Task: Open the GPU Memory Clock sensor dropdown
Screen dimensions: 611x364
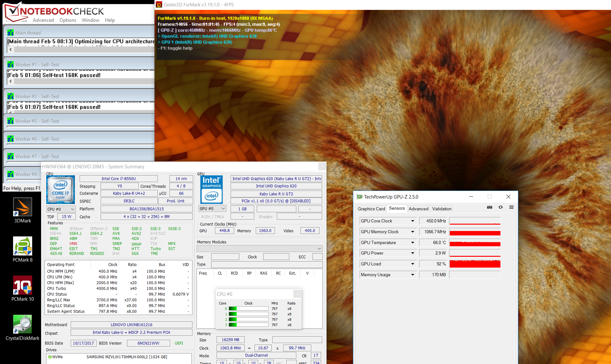Action: coord(413,232)
